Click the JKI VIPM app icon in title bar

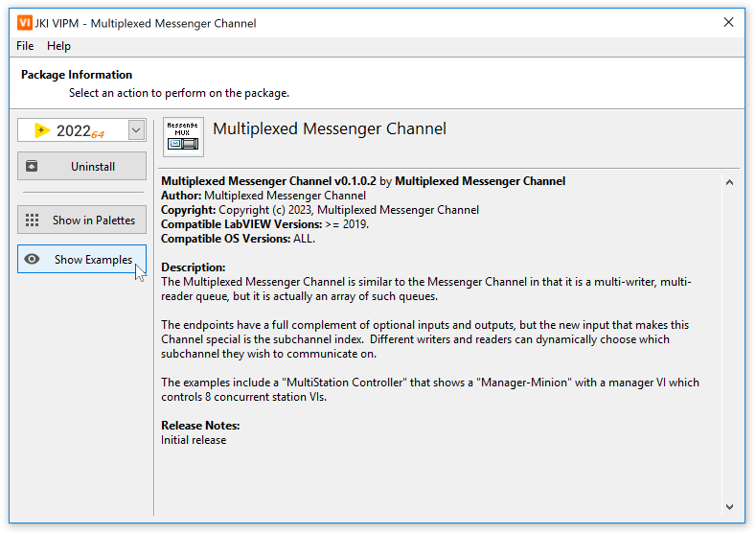coord(25,23)
